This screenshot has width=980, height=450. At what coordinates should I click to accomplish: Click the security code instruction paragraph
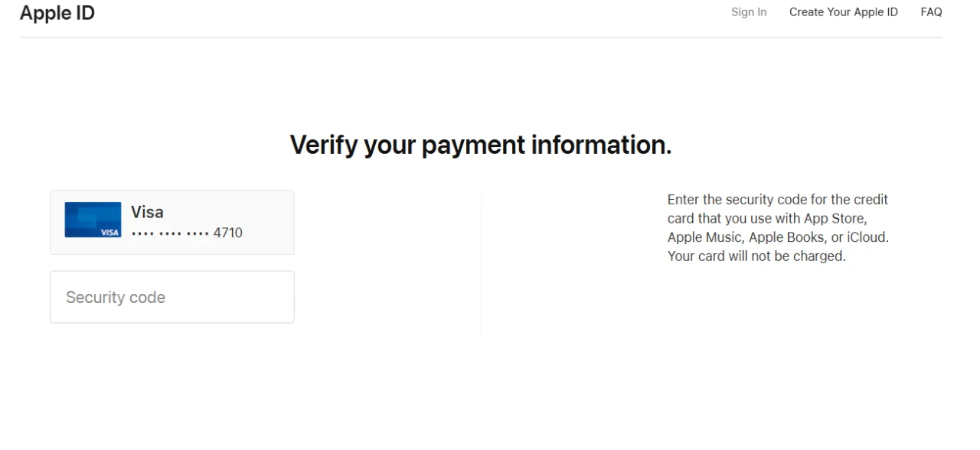pyautogui.click(x=778, y=228)
